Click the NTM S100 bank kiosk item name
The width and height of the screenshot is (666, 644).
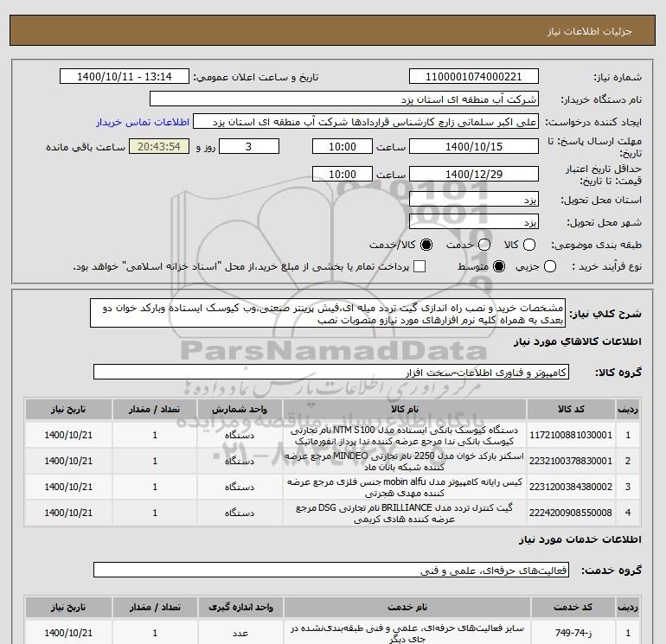405,436
